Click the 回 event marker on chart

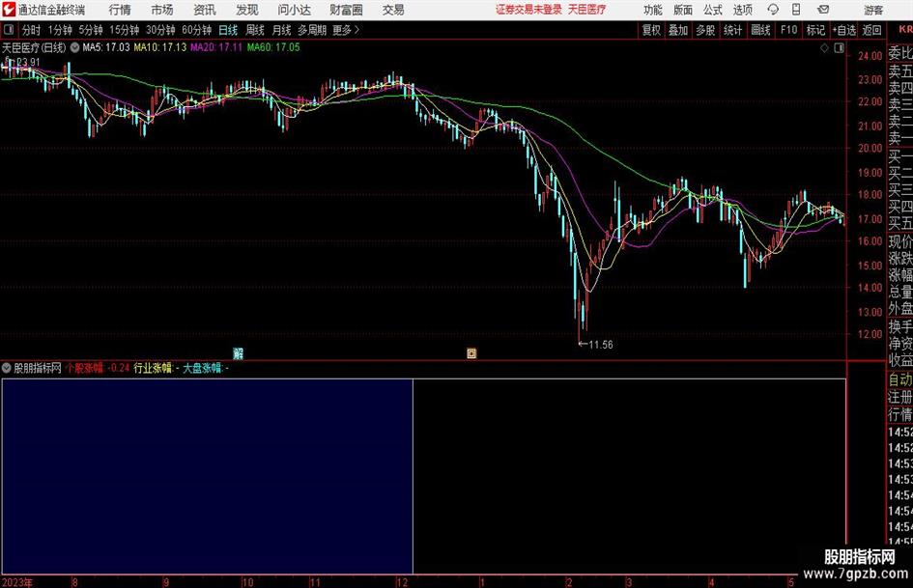(471, 352)
